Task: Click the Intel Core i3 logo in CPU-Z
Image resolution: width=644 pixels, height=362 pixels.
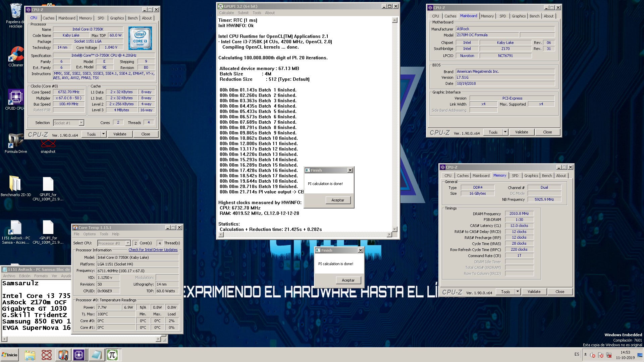Action: [x=140, y=38]
